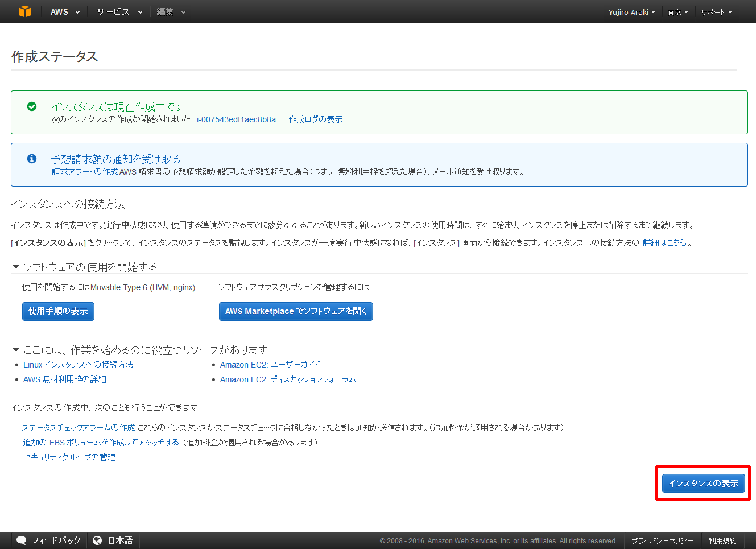This screenshot has width=756, height=549.
Task: Click 日本語 language selector in footer
Action: coord(120,540)
